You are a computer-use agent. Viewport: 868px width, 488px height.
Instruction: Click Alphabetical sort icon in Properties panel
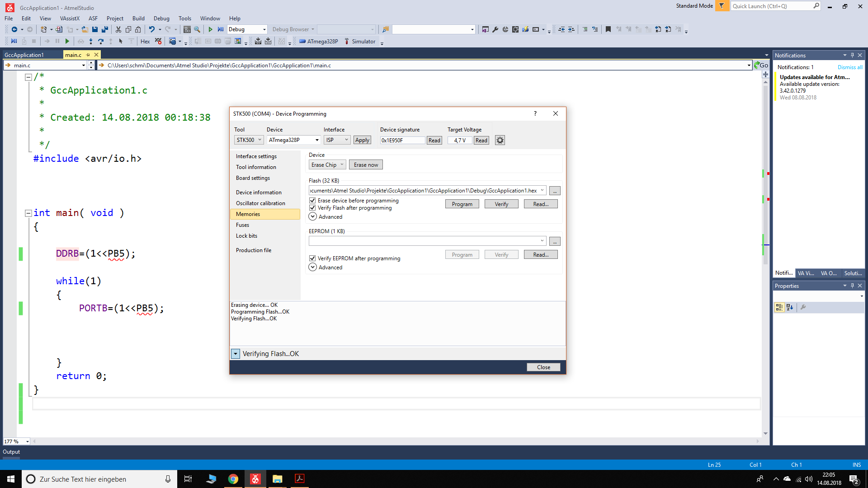pos(790,307)
